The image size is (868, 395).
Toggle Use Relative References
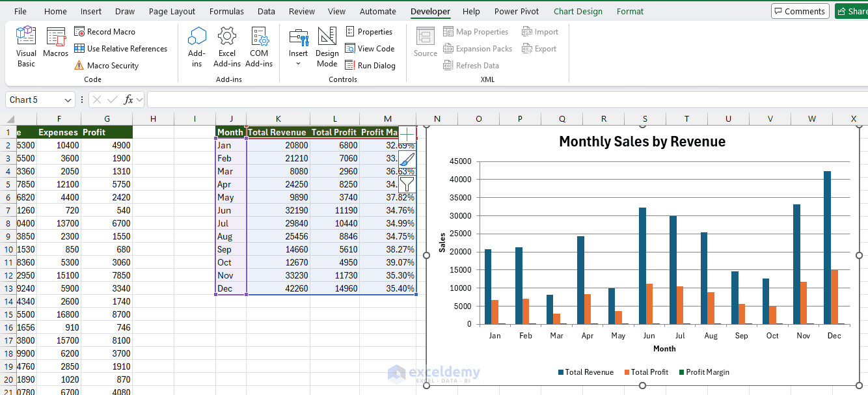click(x=120, y=48)
